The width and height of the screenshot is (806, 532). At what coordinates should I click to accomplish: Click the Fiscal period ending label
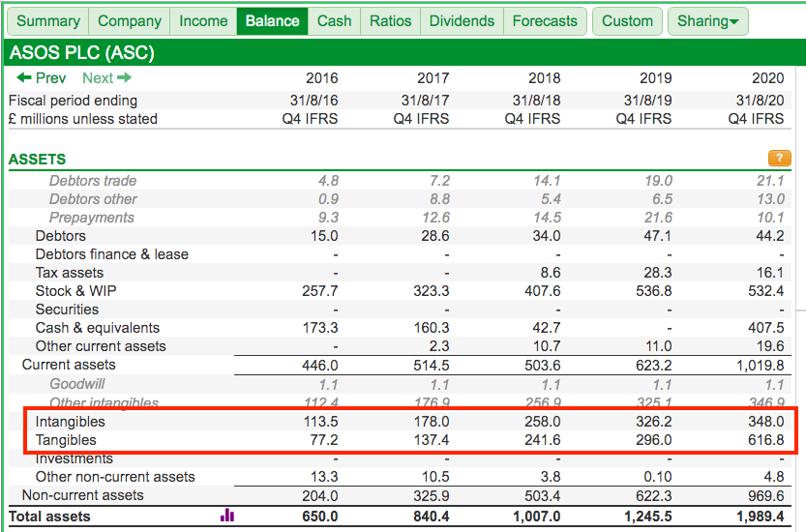pos(73,101)
